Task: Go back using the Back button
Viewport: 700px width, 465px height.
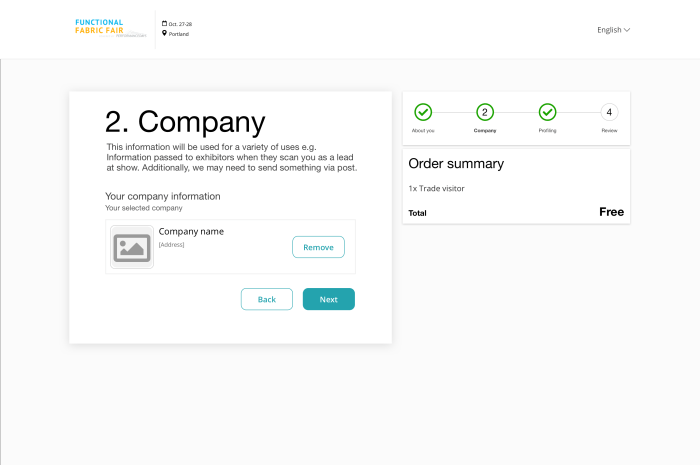Action: click(267, 299)
